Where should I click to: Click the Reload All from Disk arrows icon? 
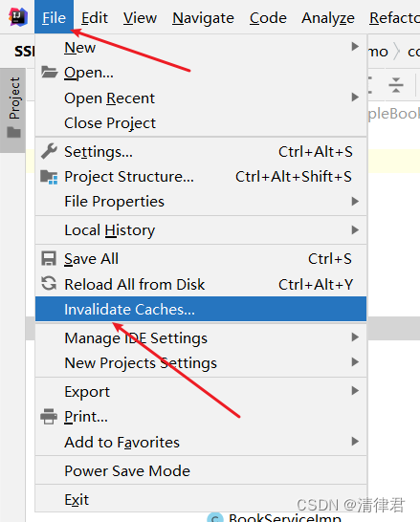[x=49, y=284]
